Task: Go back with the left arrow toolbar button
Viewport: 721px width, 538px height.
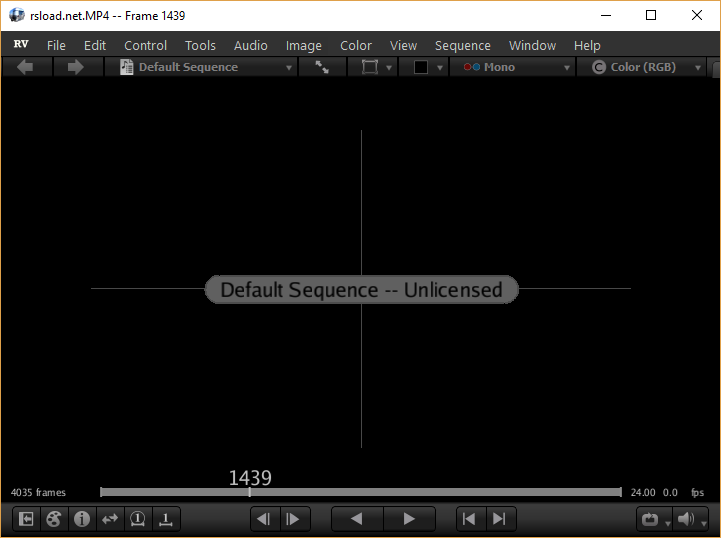Action: 26,67
